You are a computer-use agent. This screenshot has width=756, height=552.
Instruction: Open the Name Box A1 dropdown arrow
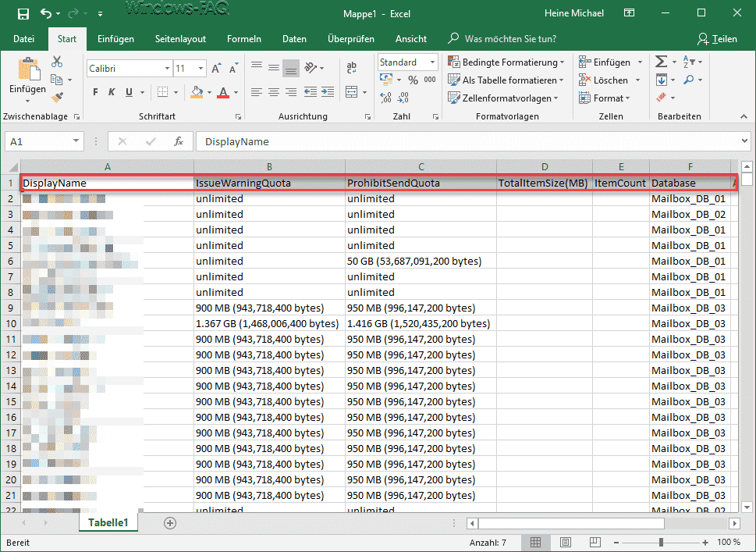(x=76, y=141)
